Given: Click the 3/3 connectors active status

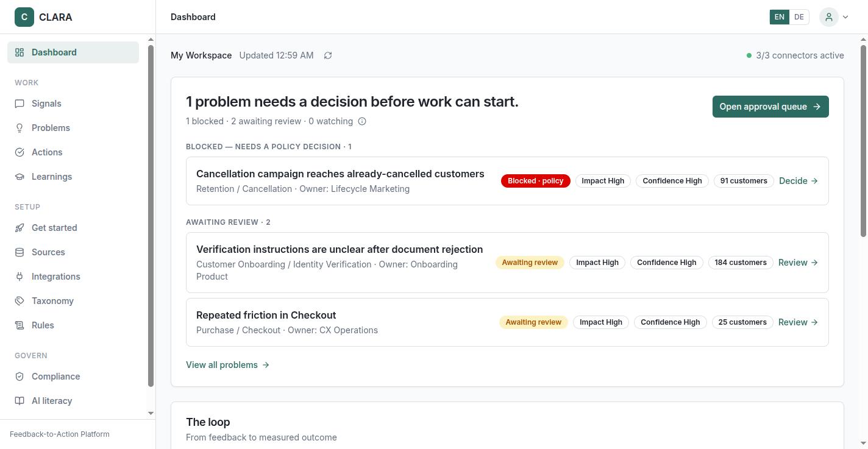Looking at the screenshot, I should (795, 55).
